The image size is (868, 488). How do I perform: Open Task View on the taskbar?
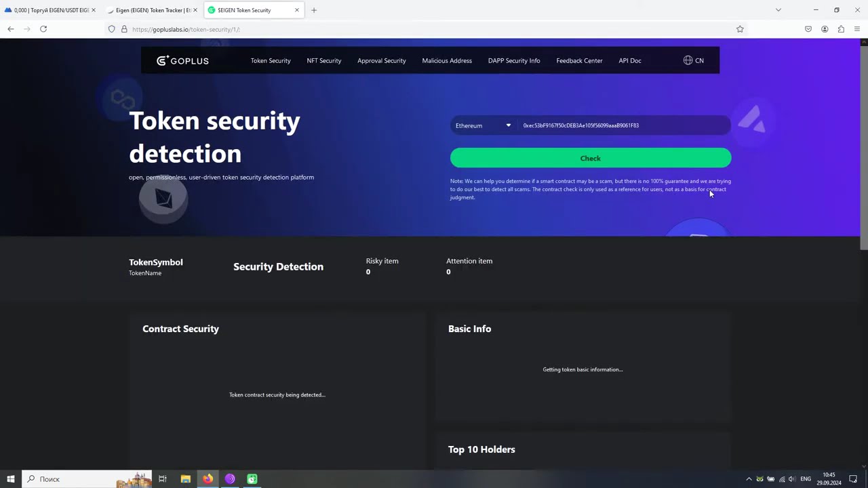[x=163, y=479]
